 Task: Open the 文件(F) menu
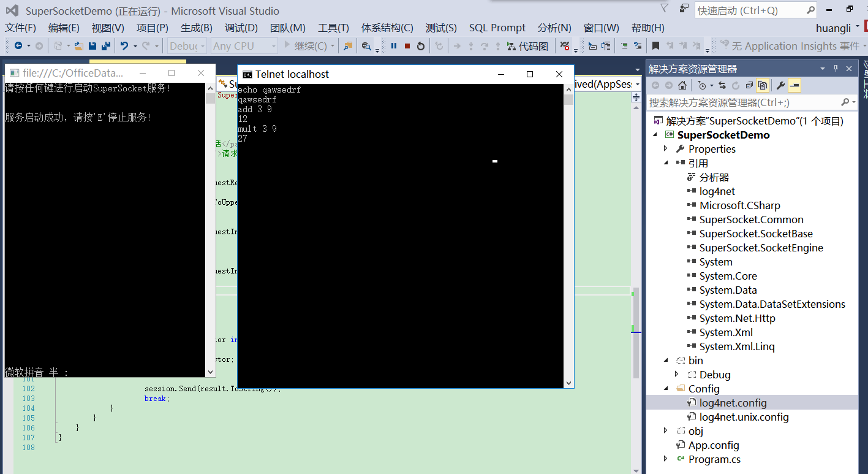tap(21, 28)
